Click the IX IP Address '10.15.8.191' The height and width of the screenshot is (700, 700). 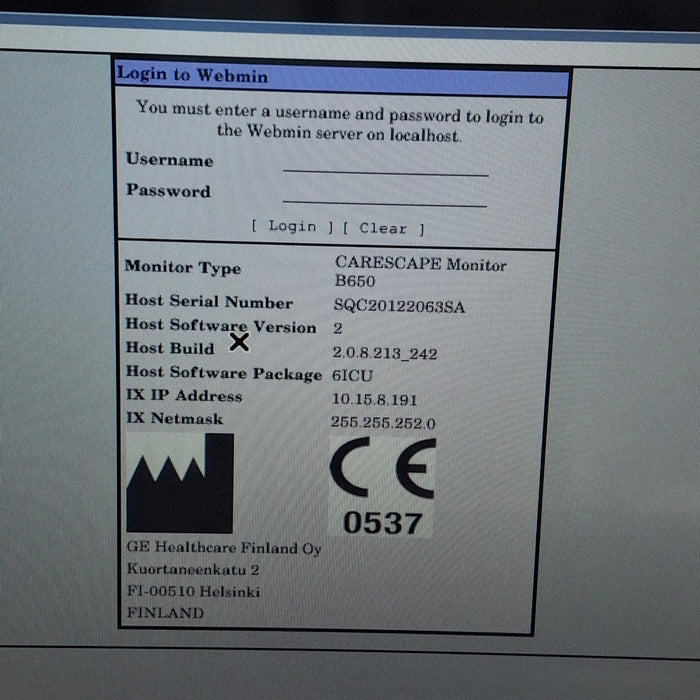coord(375,399)
